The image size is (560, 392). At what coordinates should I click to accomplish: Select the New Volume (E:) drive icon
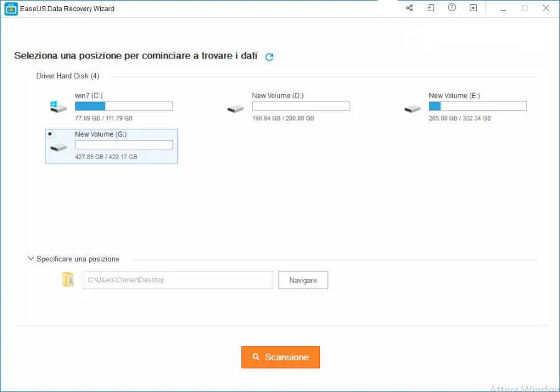pos(412,109)
